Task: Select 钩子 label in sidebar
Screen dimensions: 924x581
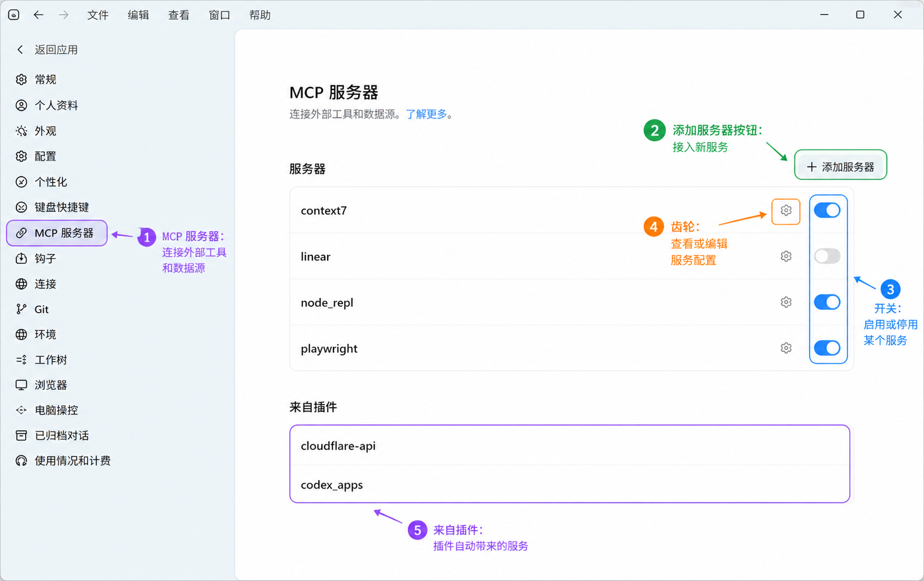Action: click(x=46, y=258)
